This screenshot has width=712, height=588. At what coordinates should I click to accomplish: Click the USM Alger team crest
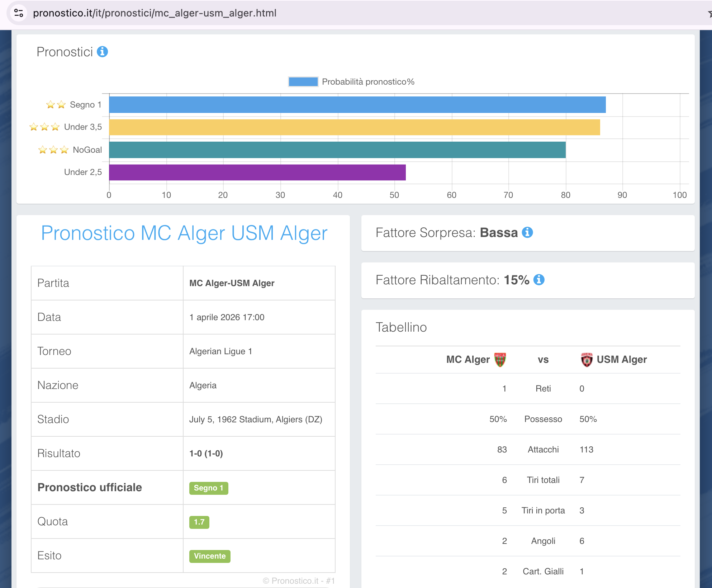pos(587,360)
